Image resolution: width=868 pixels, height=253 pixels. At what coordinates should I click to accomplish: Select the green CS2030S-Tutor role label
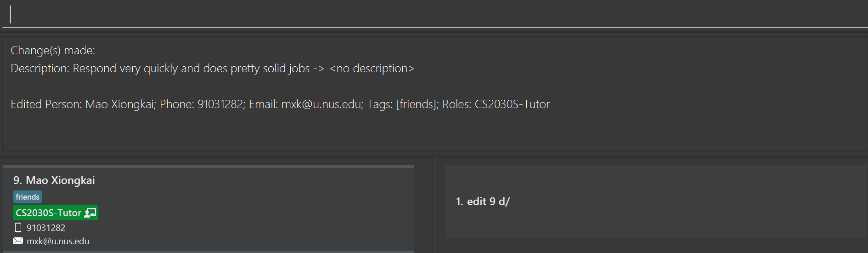56,213
